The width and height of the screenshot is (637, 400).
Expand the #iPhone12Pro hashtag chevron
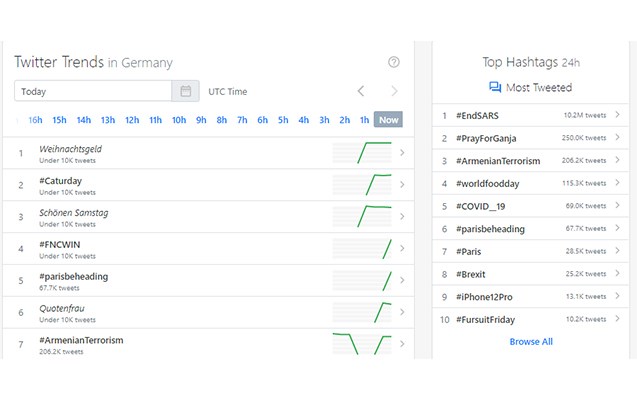pyautogui.click(x=617, y=296)
